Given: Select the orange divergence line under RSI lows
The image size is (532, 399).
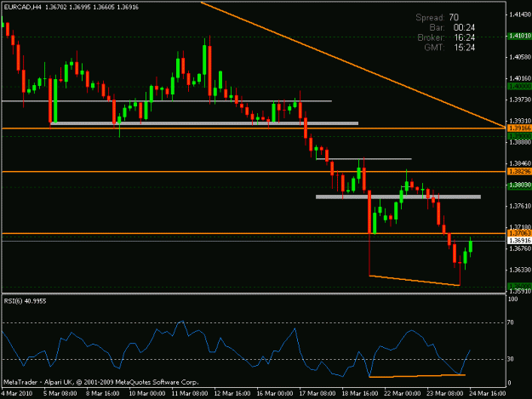Looking at the screenshot, I should point(417,376).
